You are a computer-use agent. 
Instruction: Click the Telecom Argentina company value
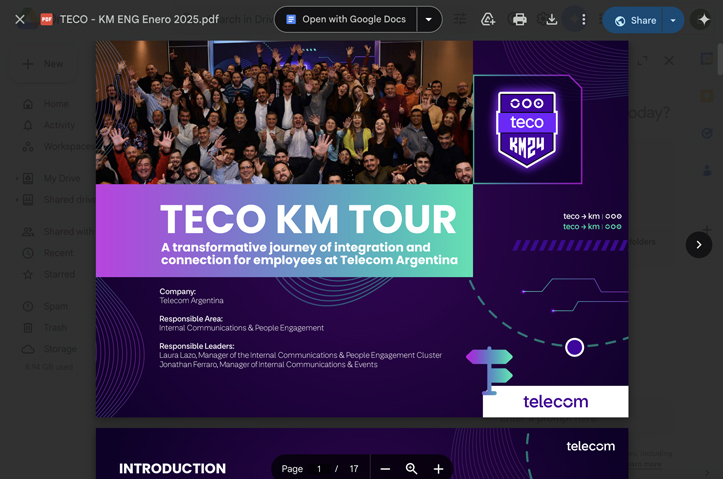[191, 301]
